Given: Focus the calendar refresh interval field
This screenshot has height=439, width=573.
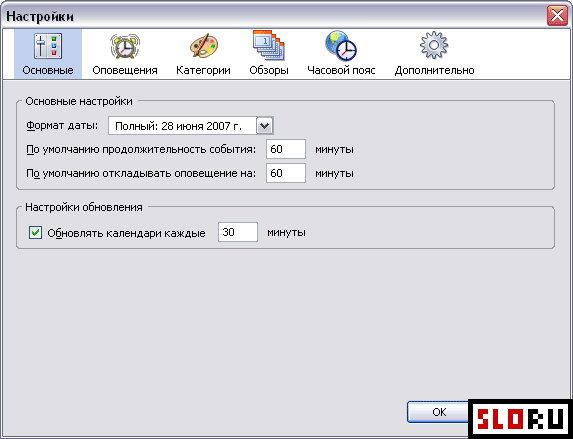Looking at the screenshot, I should (x=238, y=232).
